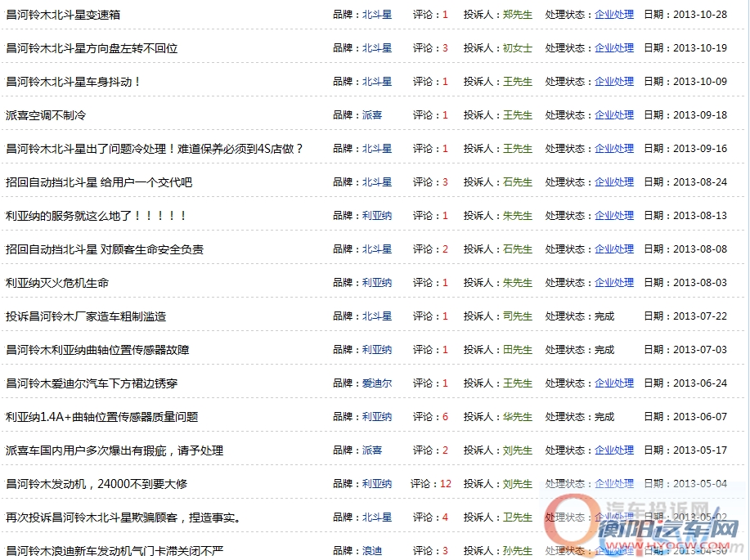The height and width of the screenshot is (560, 750).
Task: Open the 利亚纳灭火危机生命 complaint
Action: [x=57, y=283]
